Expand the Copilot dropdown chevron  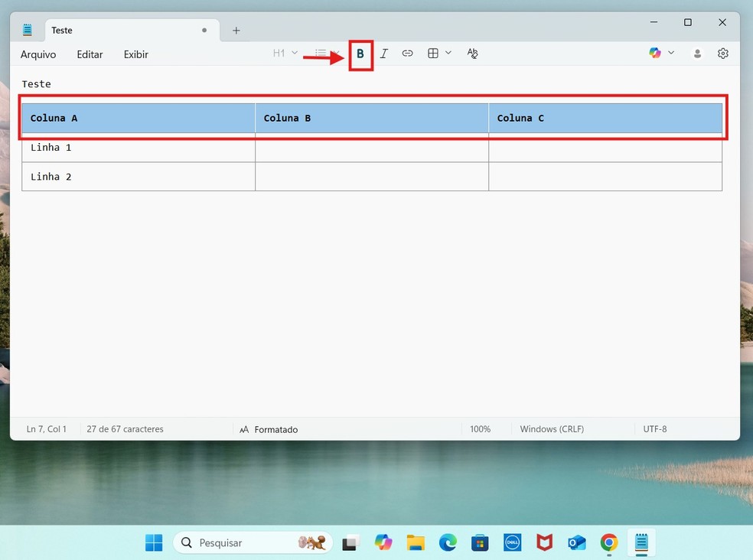(671, 53)
